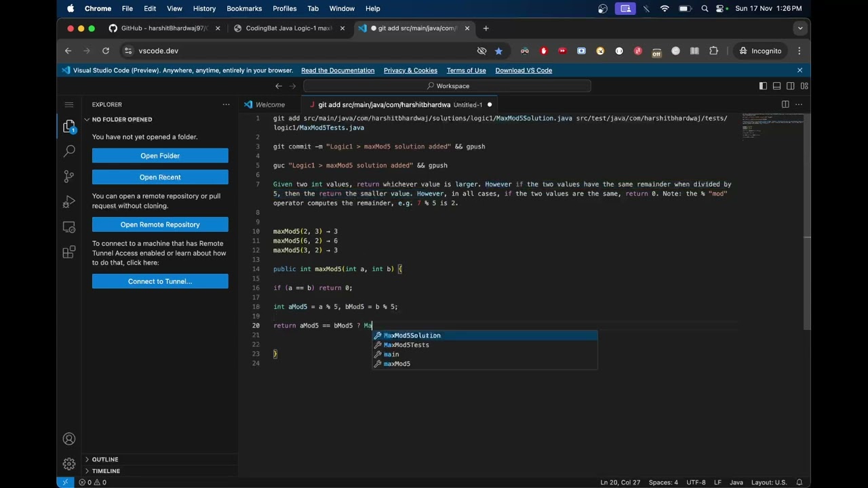Click the Open Folder button
Image resolution: width=868 pixels, height=488 pixels.
click(x=160, y=156)
